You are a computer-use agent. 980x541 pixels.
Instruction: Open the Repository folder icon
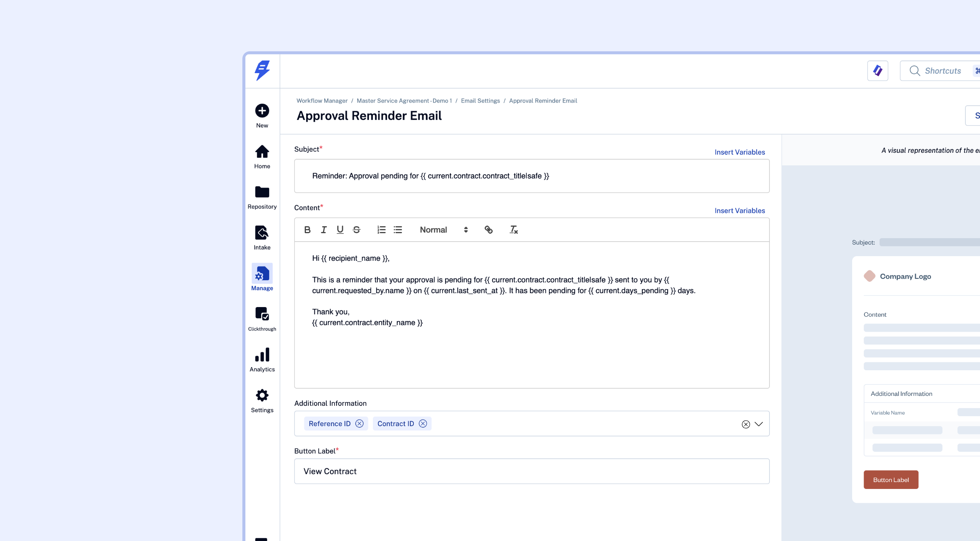[x=262, y=192]
